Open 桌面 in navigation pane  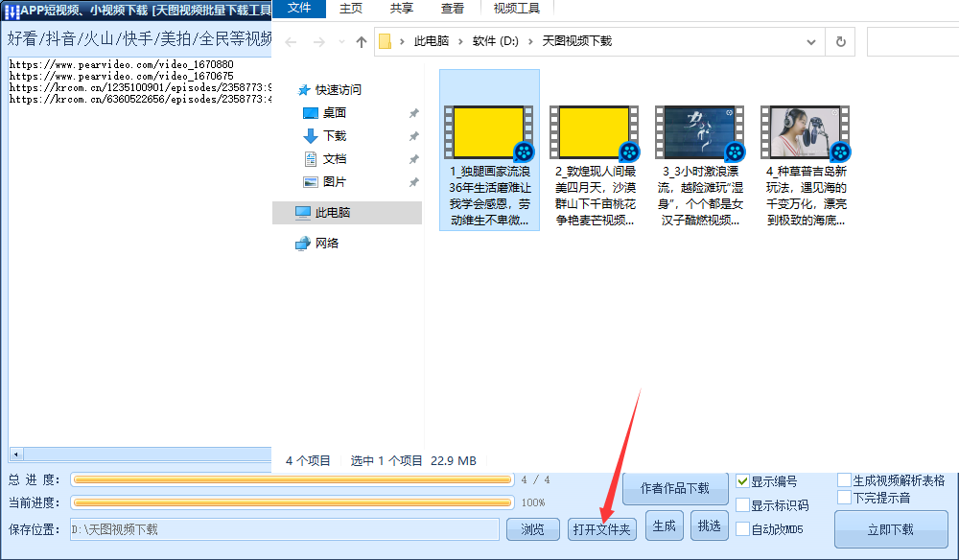pos(334,113)
